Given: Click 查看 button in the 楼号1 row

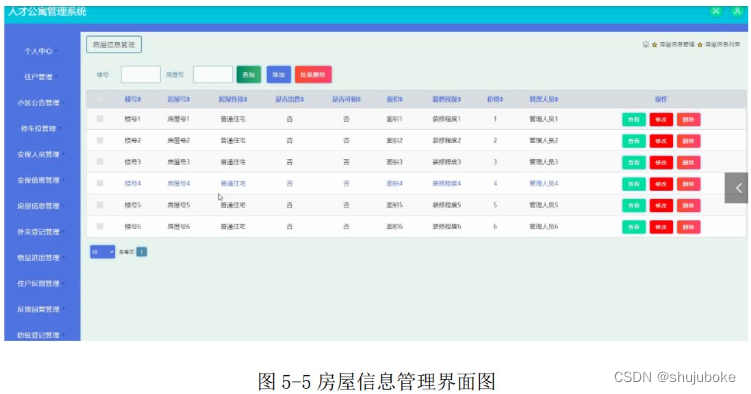Looking at the screenshot, I should point(634,119).
